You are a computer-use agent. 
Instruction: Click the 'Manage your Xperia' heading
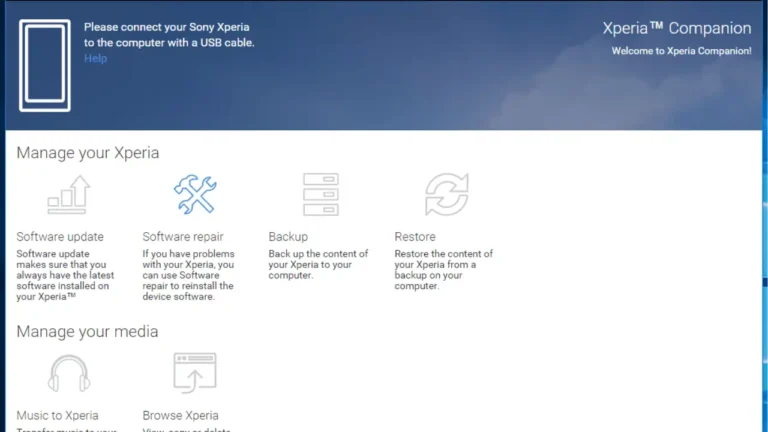(x=88, y=153)
